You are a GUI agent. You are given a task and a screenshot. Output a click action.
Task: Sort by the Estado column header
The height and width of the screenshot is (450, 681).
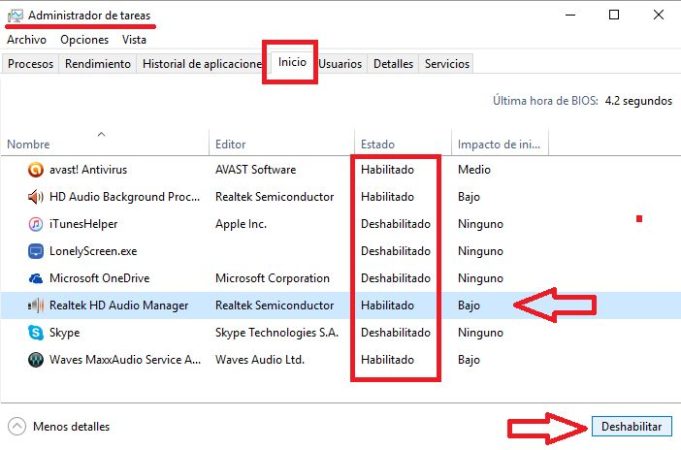tap(379, 144)
